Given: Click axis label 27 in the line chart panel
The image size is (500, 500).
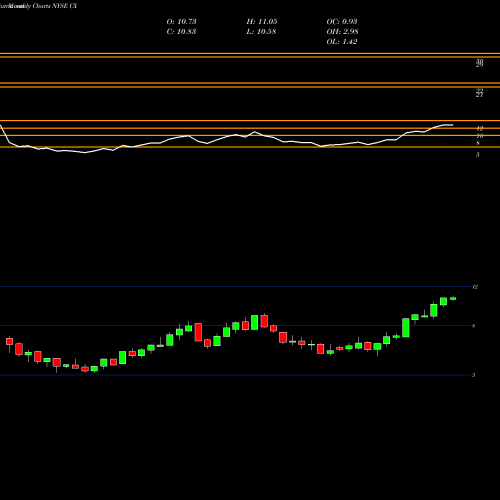Looking at the screenshot, I should pyautogui.click(x=479, y=95).
